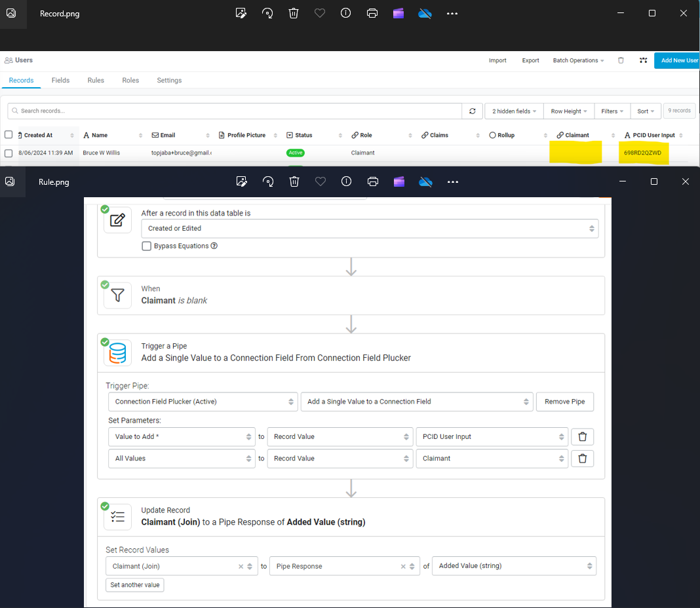Clear the Claimant (Join) field selection
This screenshot has height=608, width=700.
(241, 567)
